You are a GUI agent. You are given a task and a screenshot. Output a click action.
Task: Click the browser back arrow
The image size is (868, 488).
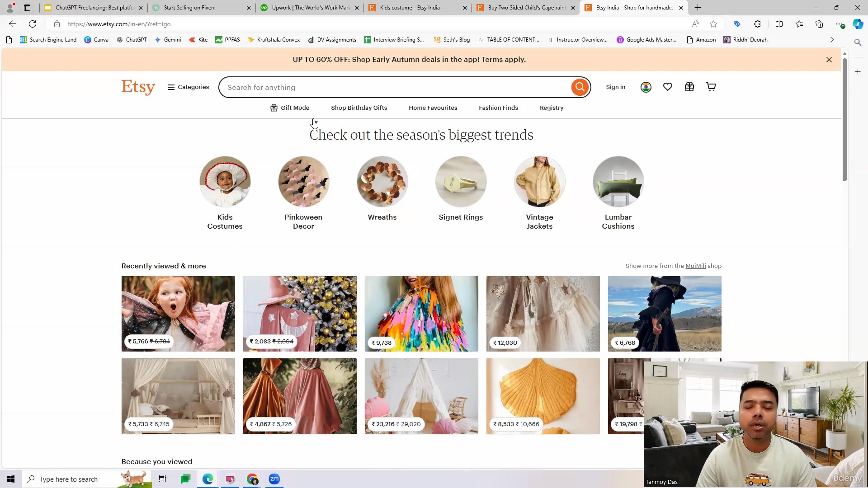point(13,24)
